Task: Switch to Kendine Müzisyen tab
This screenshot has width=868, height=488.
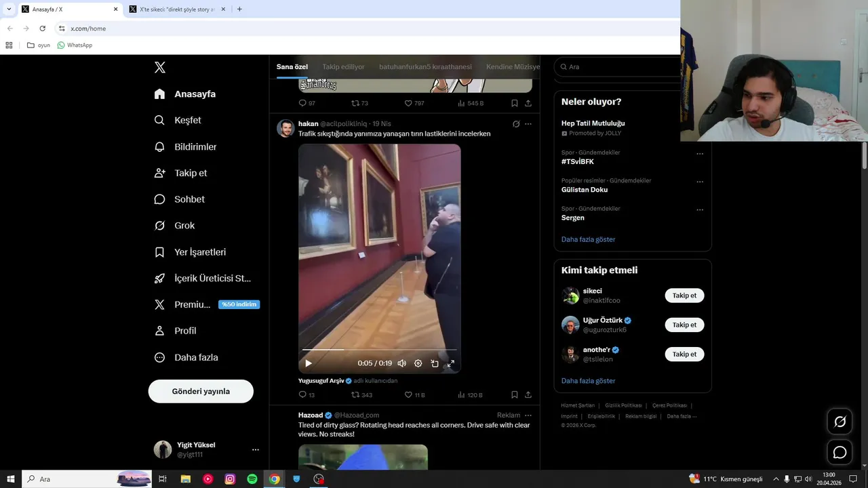Action: pyautogui.click(x=513, y=67)
